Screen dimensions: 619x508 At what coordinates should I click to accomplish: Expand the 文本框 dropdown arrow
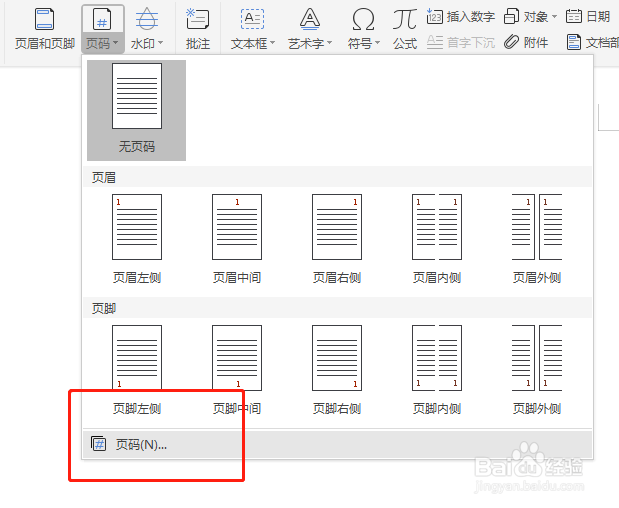coord(272,43)
